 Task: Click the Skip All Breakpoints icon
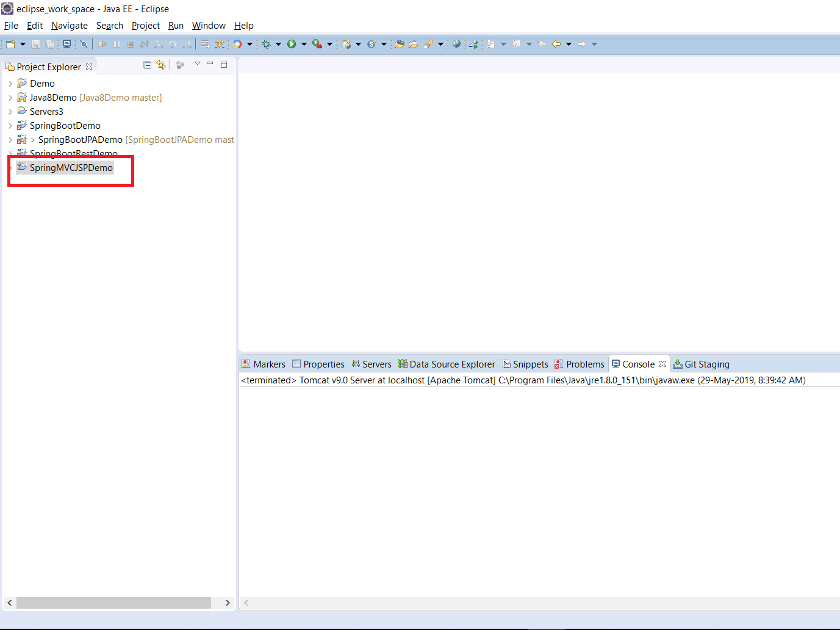pyautogui.click(x=84, y=44)
